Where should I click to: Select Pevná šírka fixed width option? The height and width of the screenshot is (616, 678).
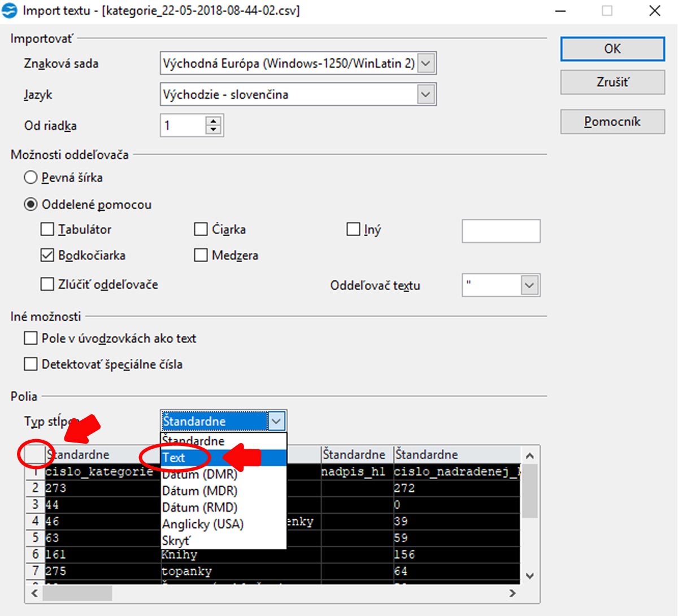(31, 177)
